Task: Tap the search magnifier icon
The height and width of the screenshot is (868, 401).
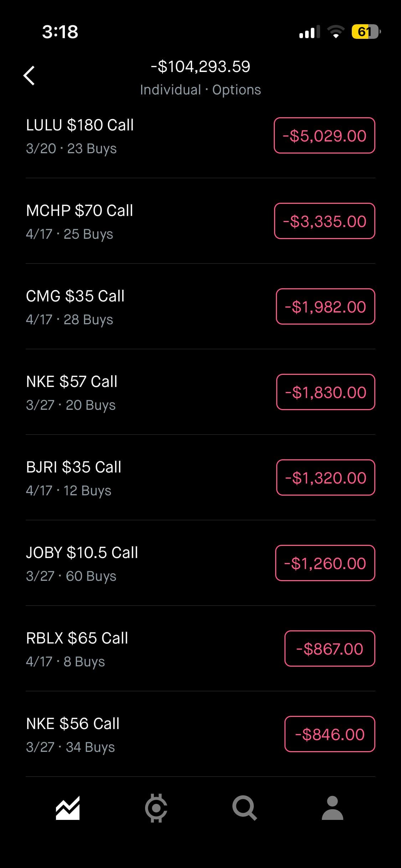Action: pyautogui.click(x=245, y=808)
